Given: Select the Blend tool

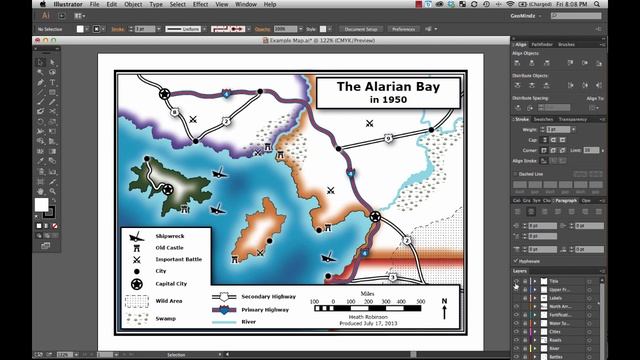Looking at the screenshot, I should tap(52, 161).
